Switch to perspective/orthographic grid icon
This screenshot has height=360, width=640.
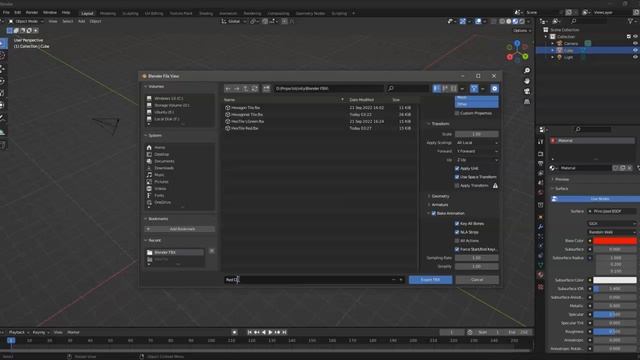[x=527, y=101]
